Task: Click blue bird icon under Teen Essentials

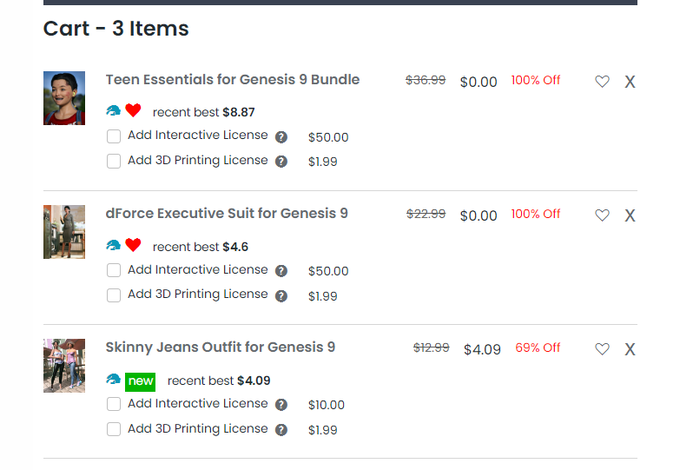Action: click(113, 111)
